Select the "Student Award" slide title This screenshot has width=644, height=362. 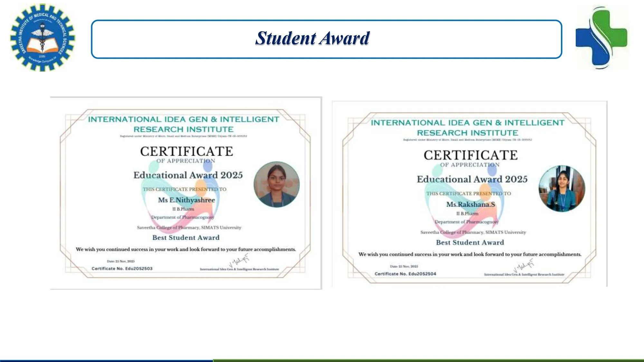click(312, 38)
